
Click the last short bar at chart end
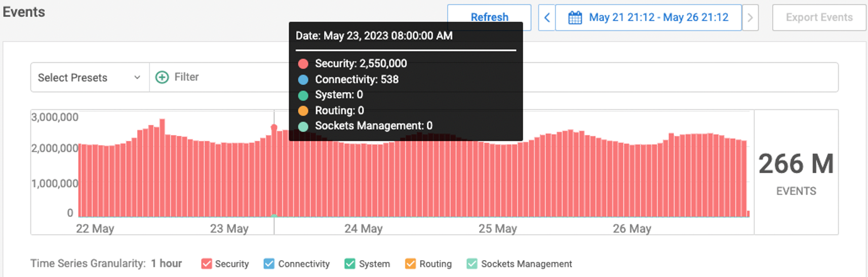748,214
